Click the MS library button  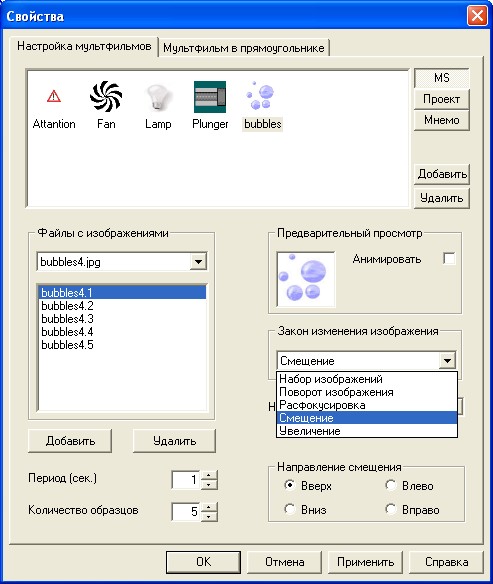tap(442, 78)
